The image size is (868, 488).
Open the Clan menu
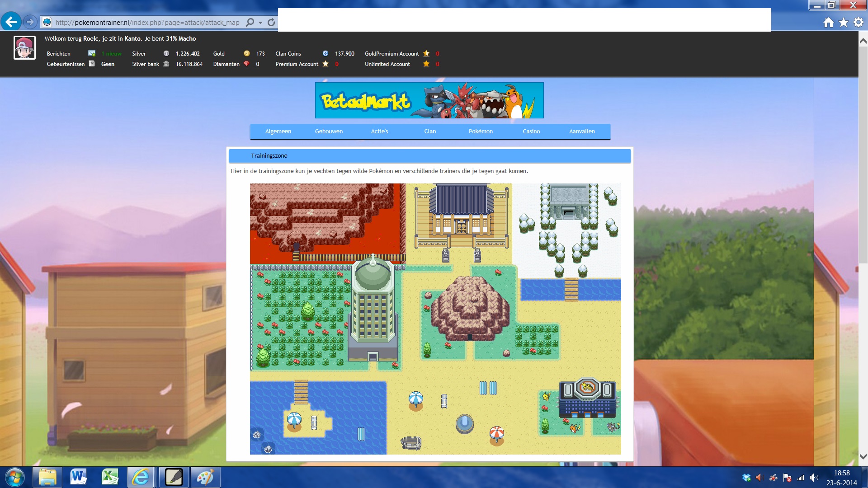pyautogui.click(x=430, y=131)
